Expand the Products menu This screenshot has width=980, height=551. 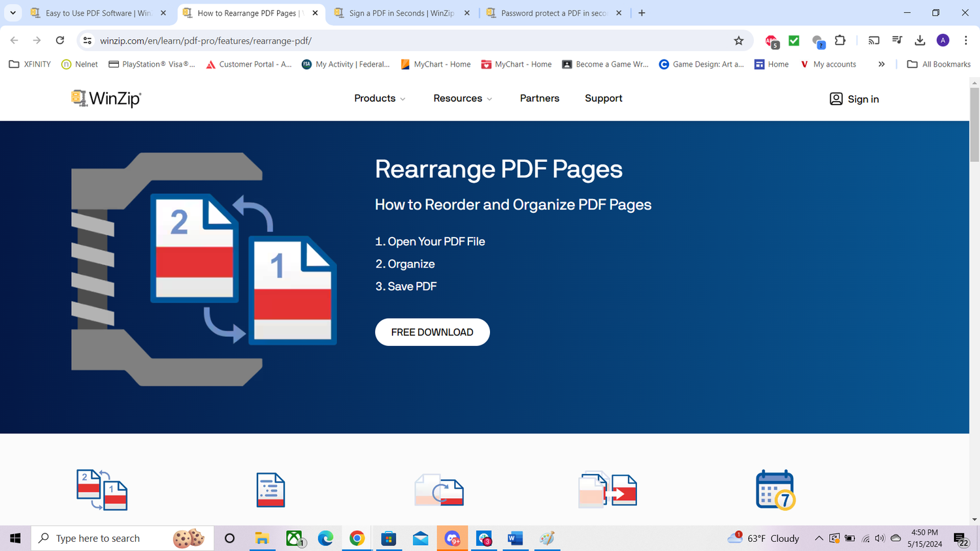coord(380,99)
